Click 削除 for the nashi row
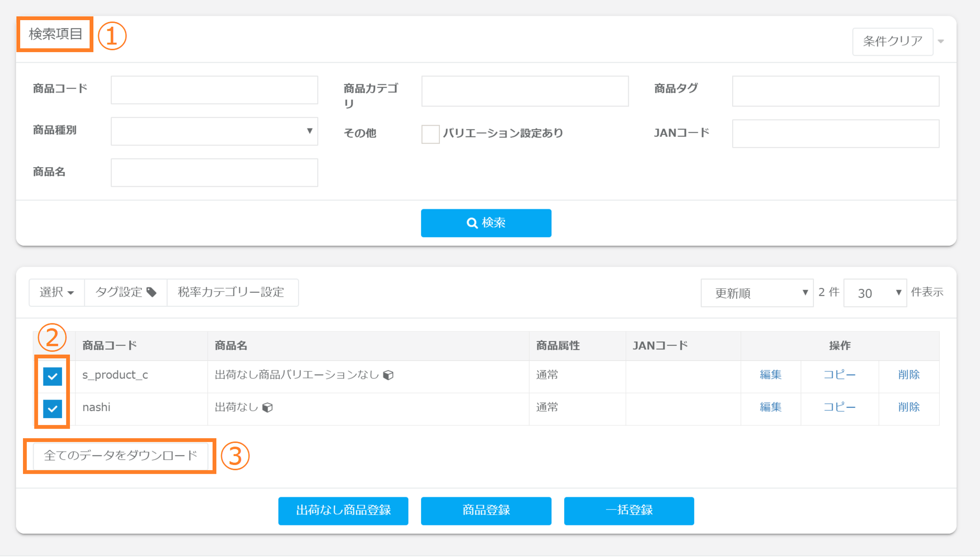 (908, 407)
